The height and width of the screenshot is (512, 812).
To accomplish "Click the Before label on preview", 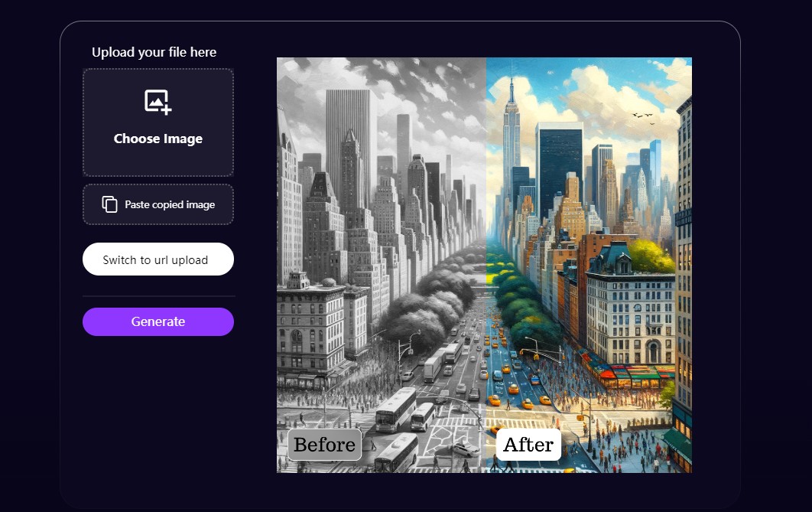I will (x=325, y=445).
